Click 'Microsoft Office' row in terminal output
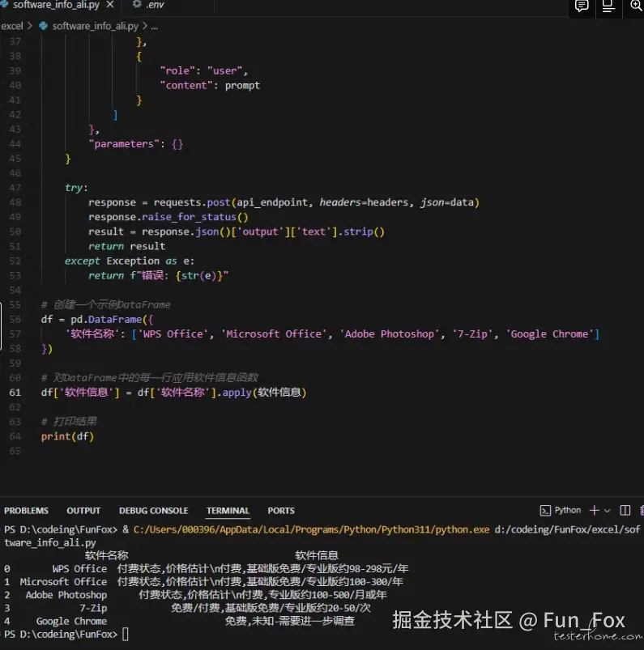Image resolution: width=644 pixels, height=650 pixels. point(204,582)
